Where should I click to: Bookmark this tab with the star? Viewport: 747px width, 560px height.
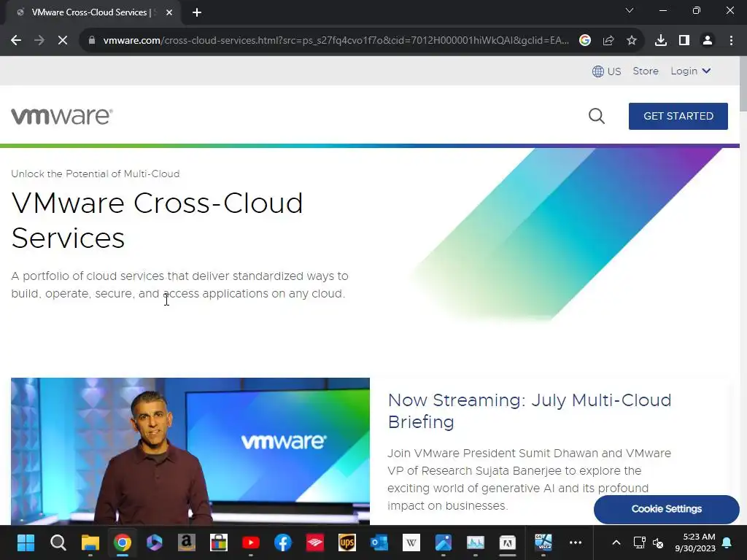tap(632, 41)
